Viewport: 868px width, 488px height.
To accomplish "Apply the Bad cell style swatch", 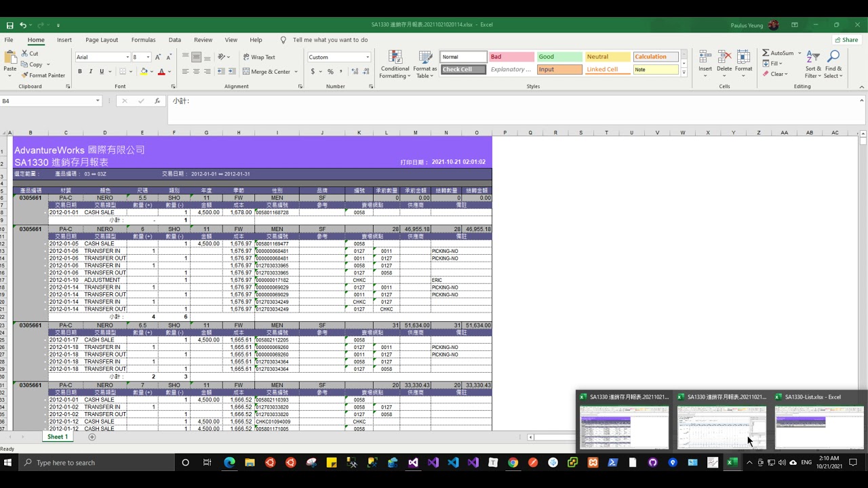I will pos(511,57).
